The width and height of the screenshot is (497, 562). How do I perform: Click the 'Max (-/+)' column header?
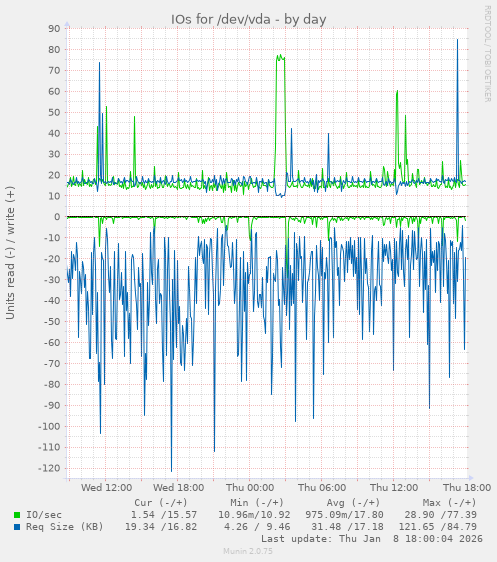click(x=449, y=503)
